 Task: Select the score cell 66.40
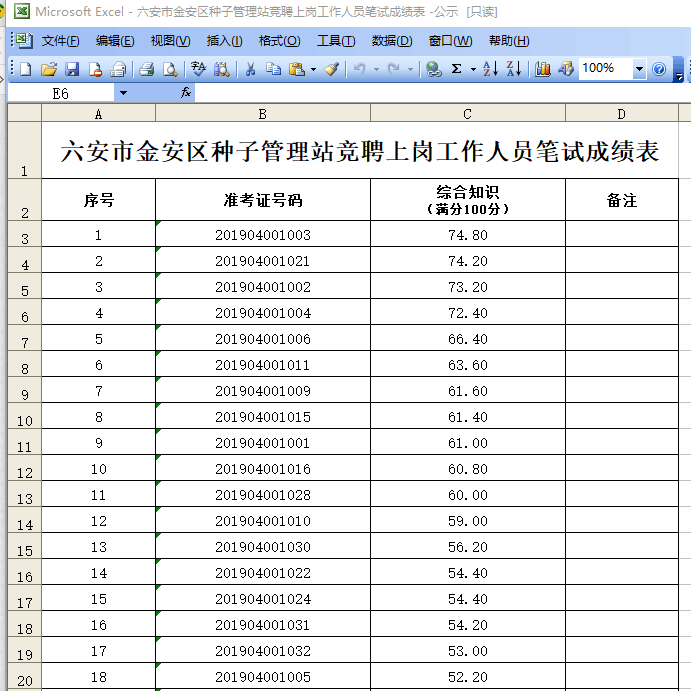pyautogui.click(x=468, y=338)
